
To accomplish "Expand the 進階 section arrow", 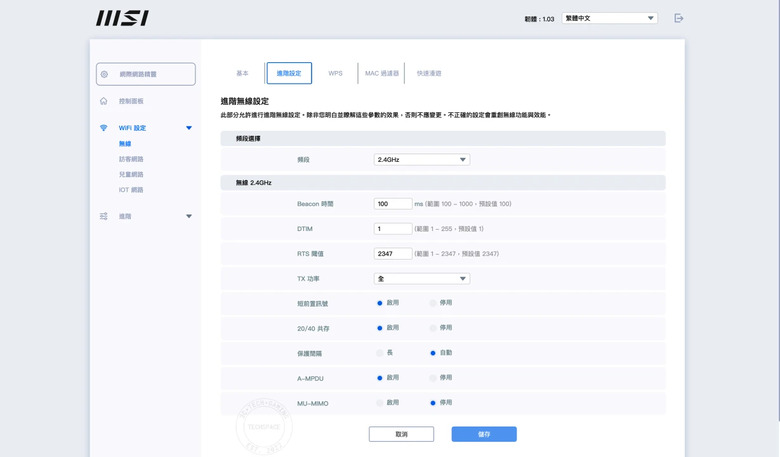I will [189, 216].
